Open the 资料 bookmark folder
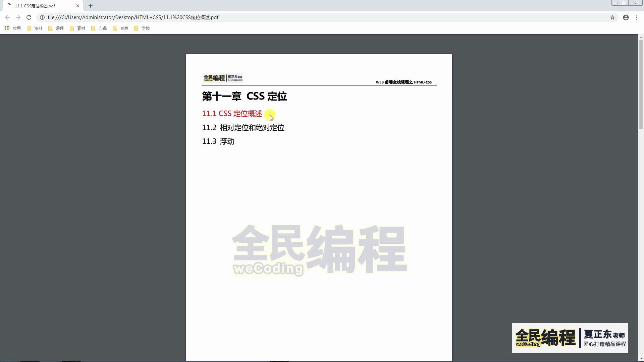Viewport: 644px width, 362px height. [x=35, y=28]
